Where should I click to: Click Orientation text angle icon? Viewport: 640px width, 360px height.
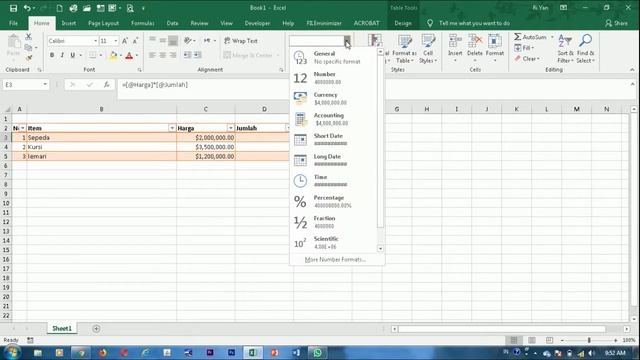coord(188,40)
